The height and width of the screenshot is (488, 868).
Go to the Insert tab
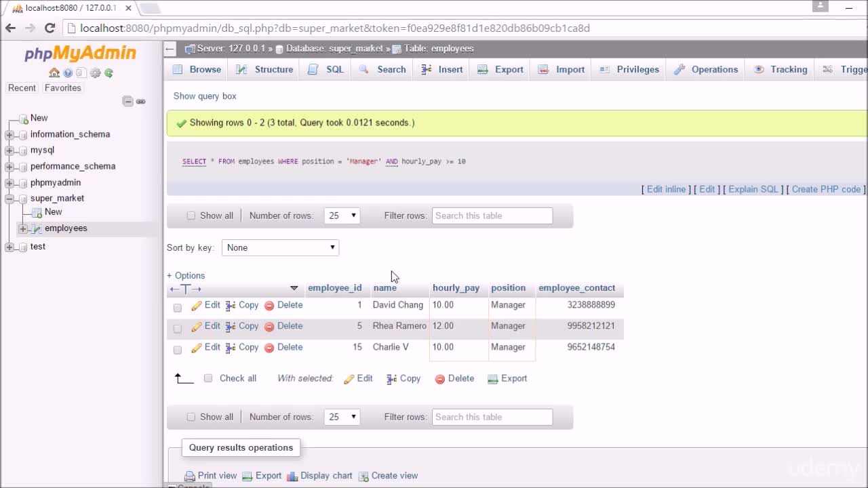pos(442,69)
